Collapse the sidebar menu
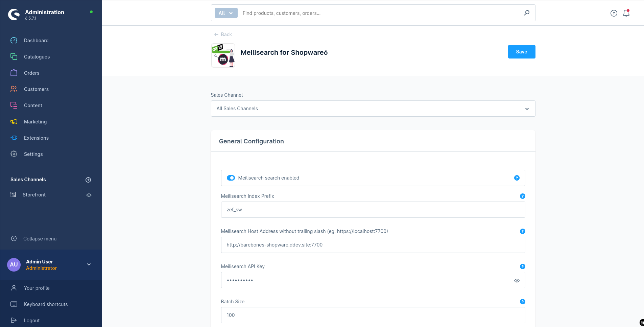The height and width of the screenshot is (327, 644). click(40, 239)
